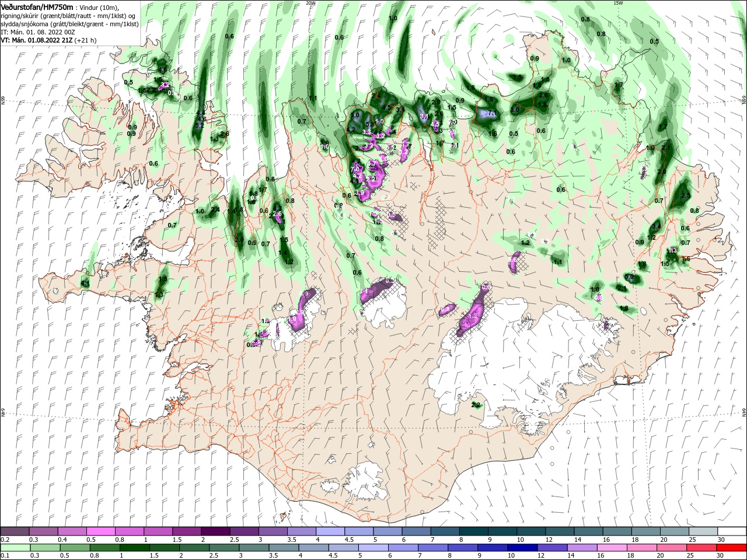747x560 pixels.
Task: Pick the steel blue upper-legend swatch labeled 6
Action: (416, 531)
